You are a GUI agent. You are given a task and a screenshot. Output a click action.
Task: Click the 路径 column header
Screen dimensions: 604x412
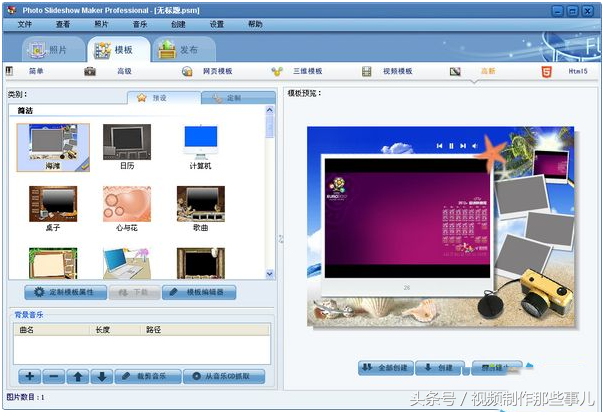click(205, 330)
